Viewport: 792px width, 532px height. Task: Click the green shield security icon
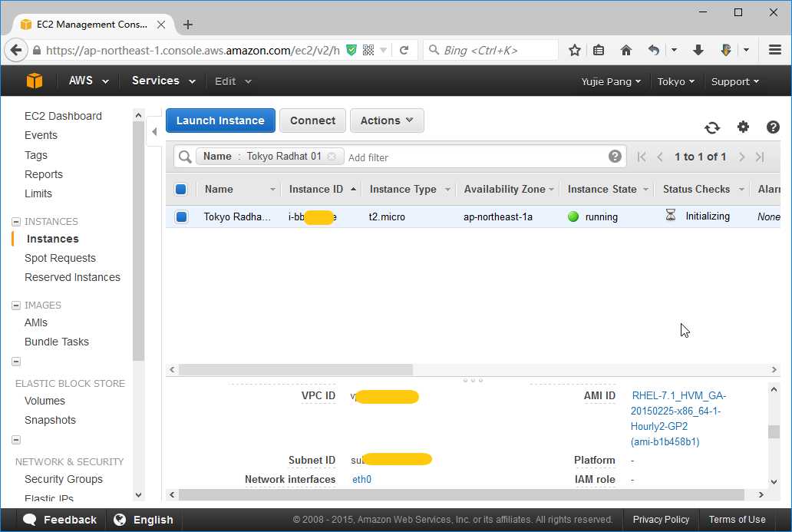[351, 50]
